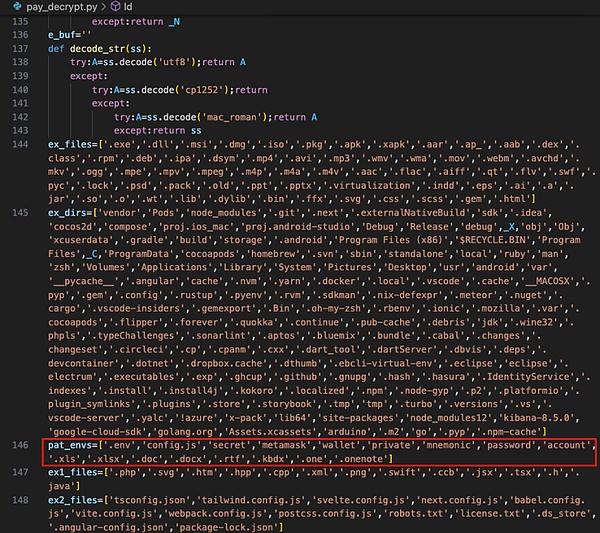This screenshot has width=600, height=533.
Task: Click the ex_files variable name
Action: click(72, 145)
